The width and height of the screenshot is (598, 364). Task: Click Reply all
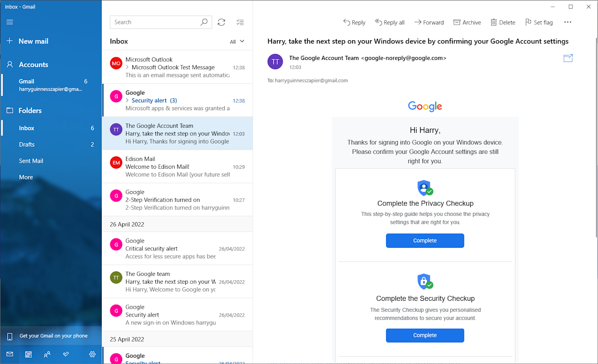[390, 22]
